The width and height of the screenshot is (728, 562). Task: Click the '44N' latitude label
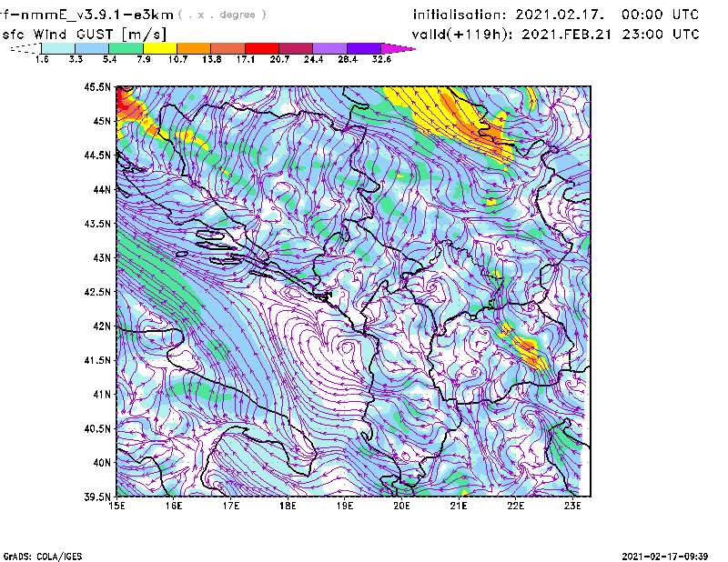pos(102,189)
